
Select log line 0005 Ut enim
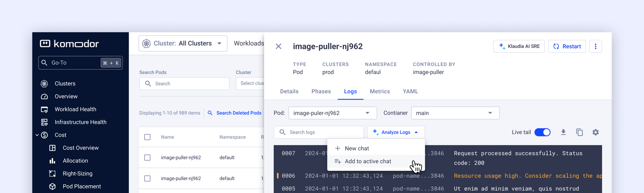(x=438, y=188)
